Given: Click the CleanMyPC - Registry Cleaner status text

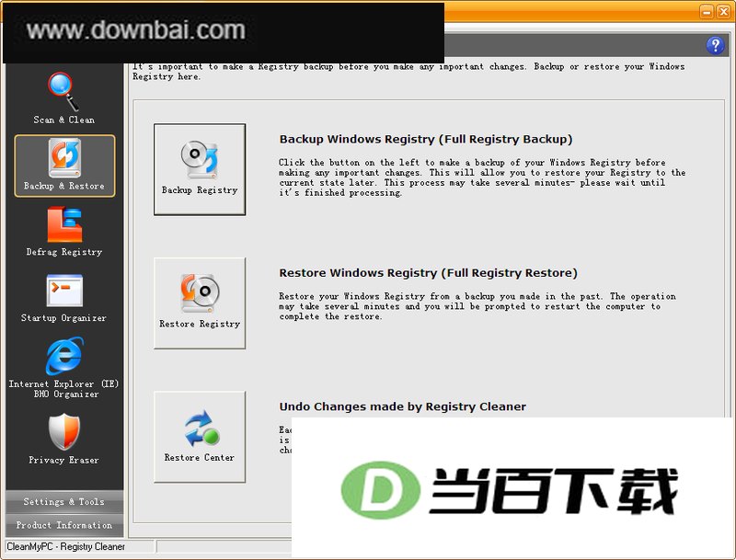Looking at the screenshot, I should (65, 546).
